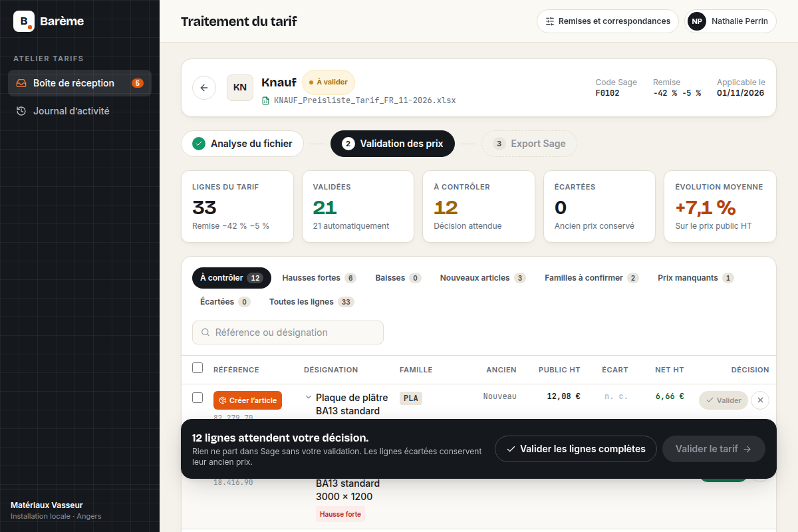Filter by Prix manquants

click(696, 278)
